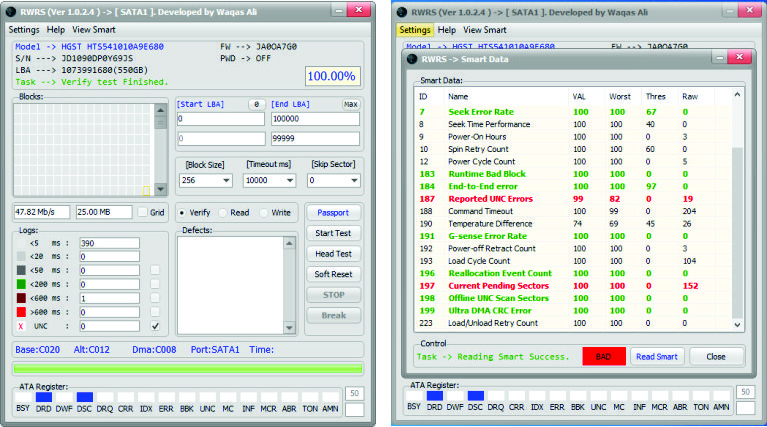Image resolution: width=767 pixels, height=427 pixels.
Task: Click the Break button
Action: [x=333, y=315]
